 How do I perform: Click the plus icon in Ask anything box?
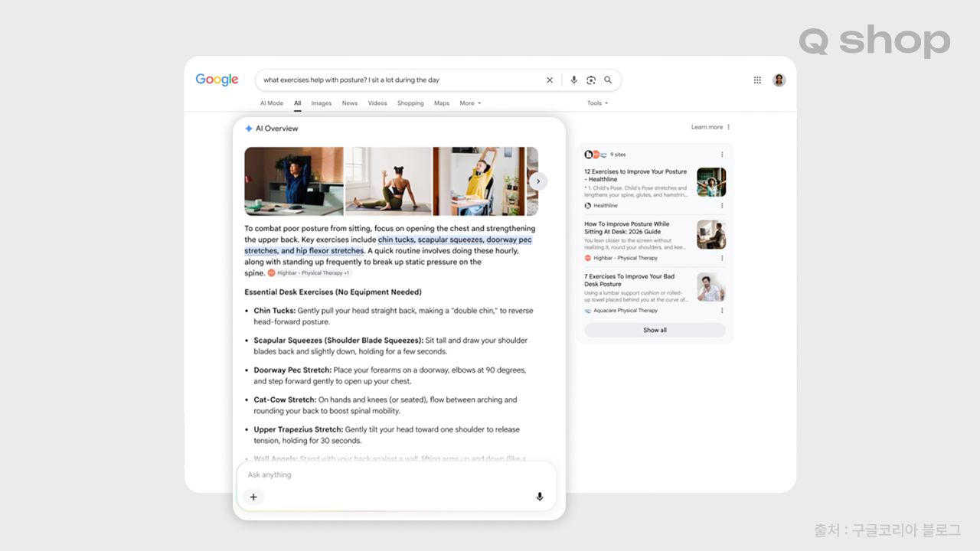[253, 497]
